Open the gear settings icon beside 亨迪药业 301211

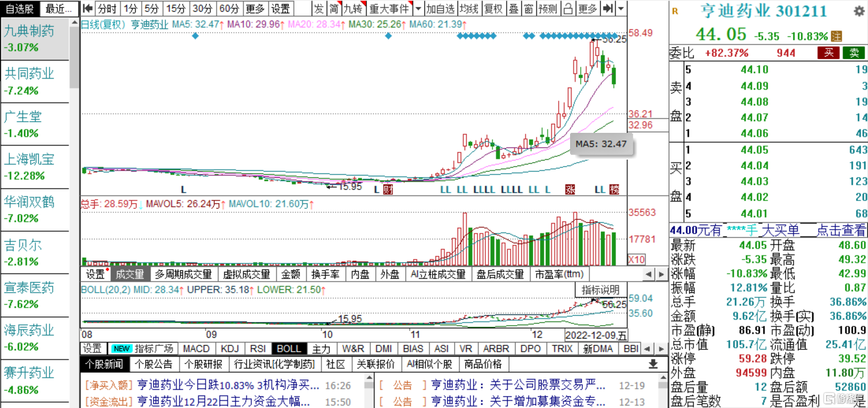[x=859, y=11]
